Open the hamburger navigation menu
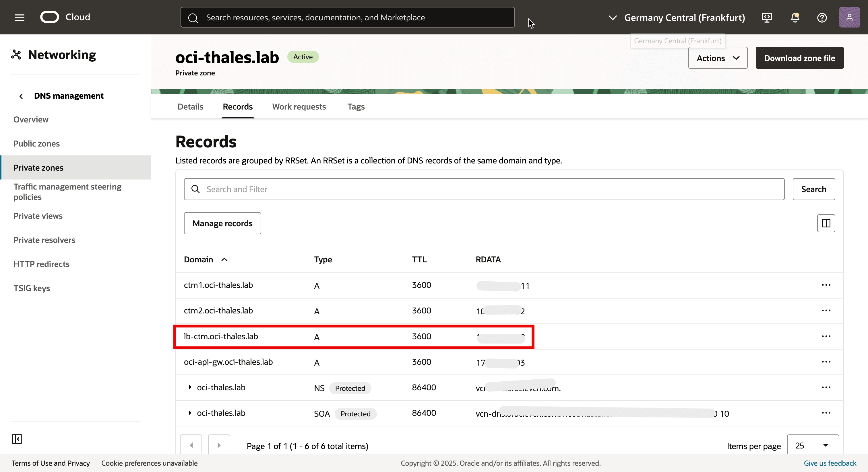The width and height of the screenshot is (868, 472). (x=20, y=17)
